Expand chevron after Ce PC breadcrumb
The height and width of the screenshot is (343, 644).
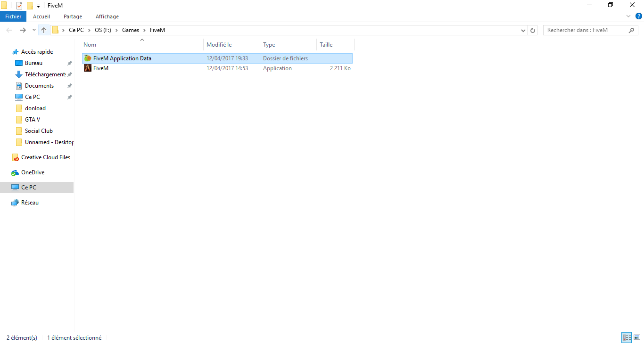(x=90, y=30)
